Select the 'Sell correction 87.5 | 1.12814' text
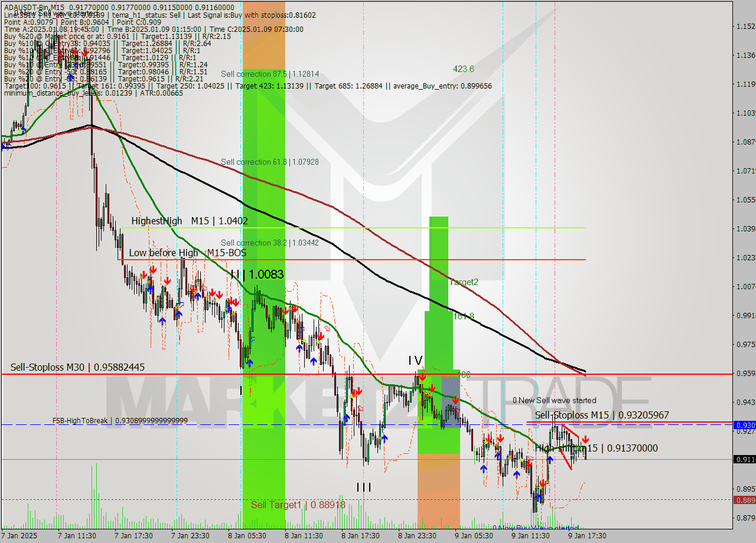Screen dimensions: 756x543 click(x=270, y=74)
